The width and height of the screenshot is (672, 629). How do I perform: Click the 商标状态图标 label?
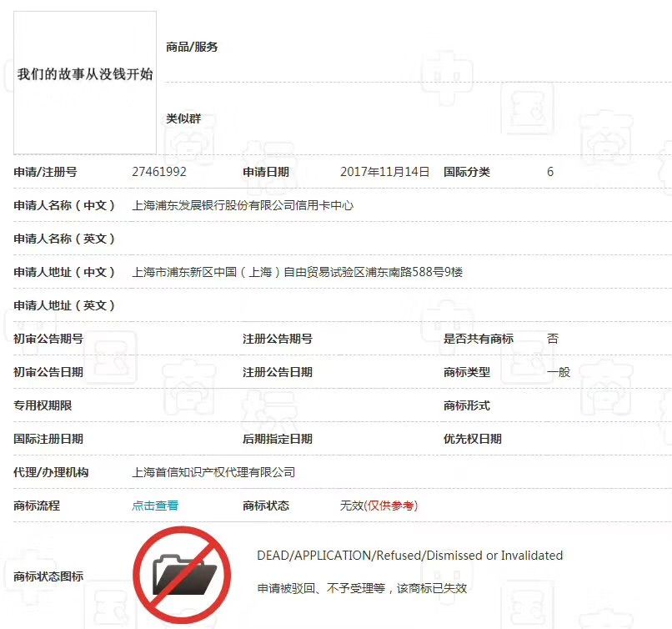click(48, 576)
